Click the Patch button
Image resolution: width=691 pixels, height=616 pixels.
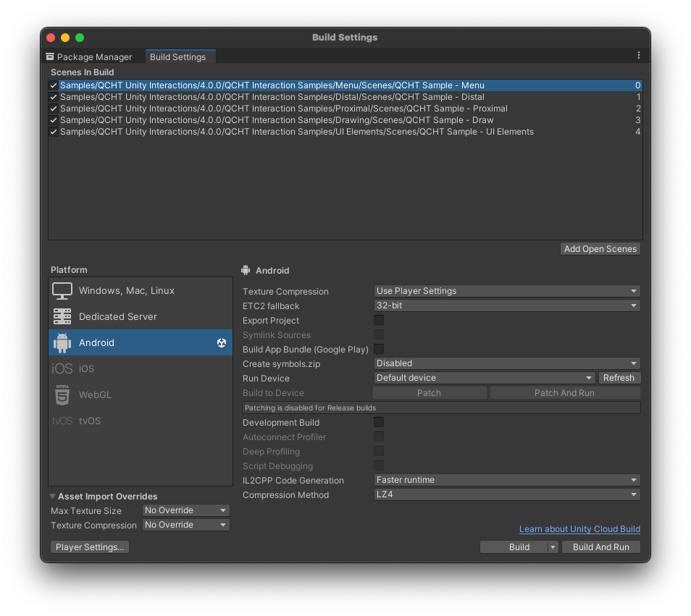(x=430, y=393)
